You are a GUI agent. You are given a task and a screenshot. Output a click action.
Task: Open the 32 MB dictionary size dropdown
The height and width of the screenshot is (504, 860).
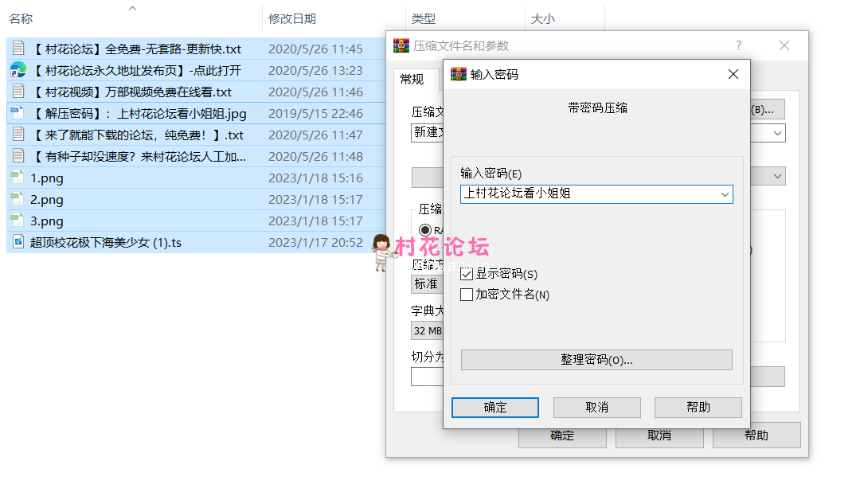tap(427, 330)
